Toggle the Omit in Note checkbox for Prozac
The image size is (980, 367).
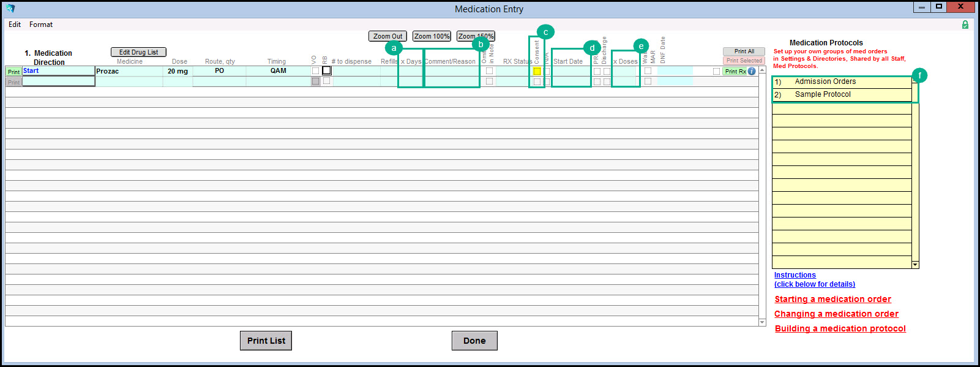[x=489, y=71]
